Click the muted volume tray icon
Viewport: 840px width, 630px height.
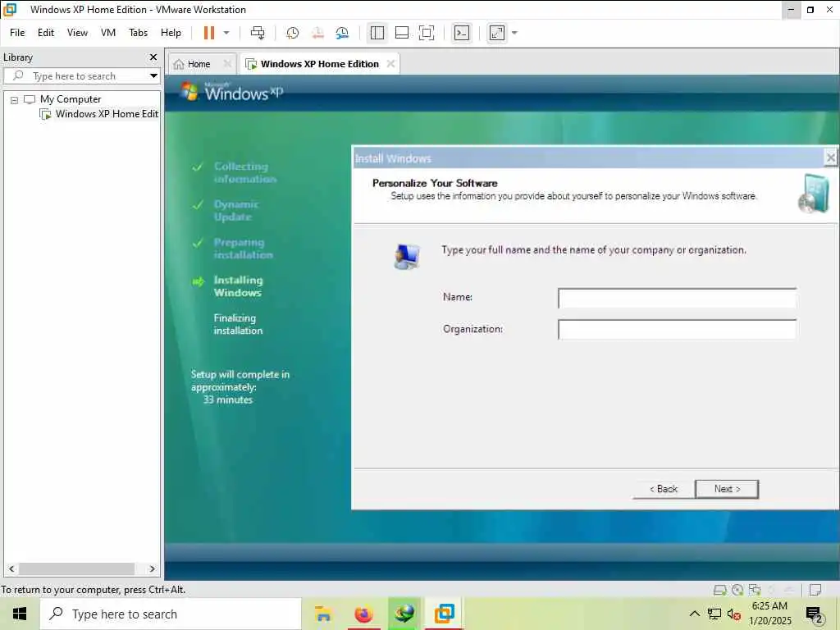[734, 614]
